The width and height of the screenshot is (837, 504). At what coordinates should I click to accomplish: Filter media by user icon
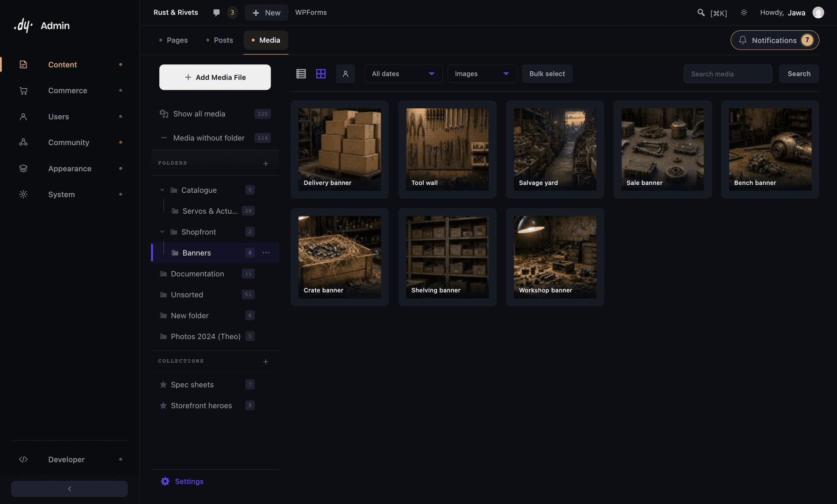(x=346, y=74)
